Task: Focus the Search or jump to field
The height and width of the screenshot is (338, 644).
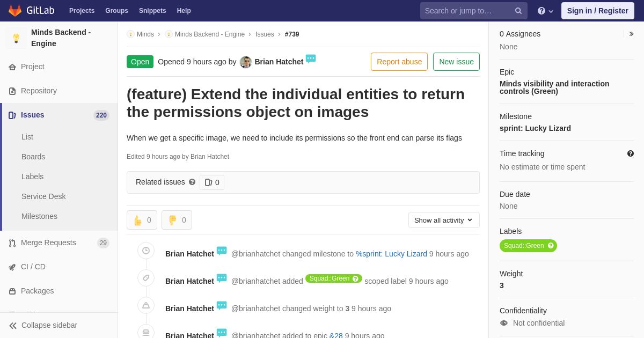Action: click(x=474, y=11)
